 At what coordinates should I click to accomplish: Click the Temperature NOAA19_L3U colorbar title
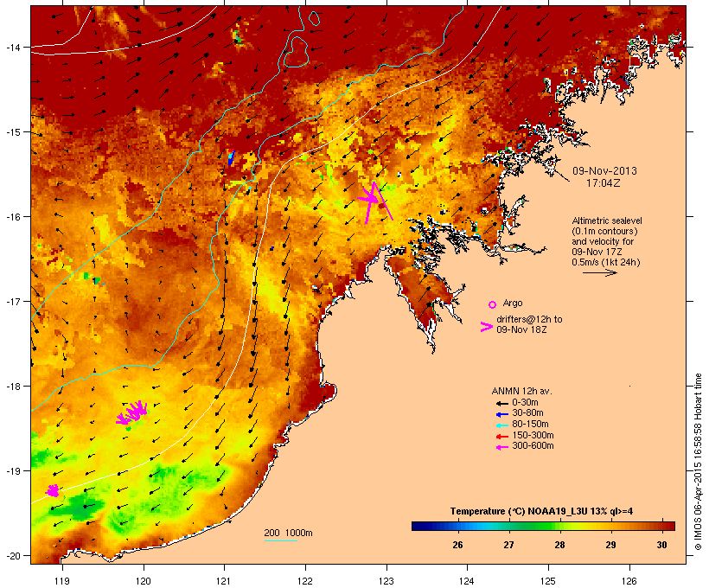pos(541,512)
